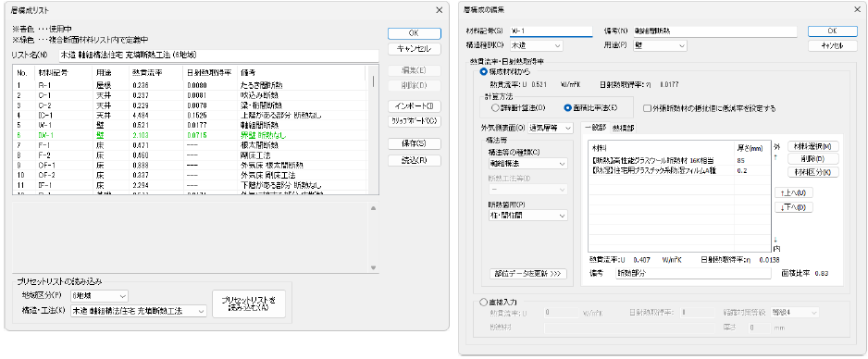
Task: Close the 層構成の編集 dialog
Action: pyautogui.click(x=858, y=10)
